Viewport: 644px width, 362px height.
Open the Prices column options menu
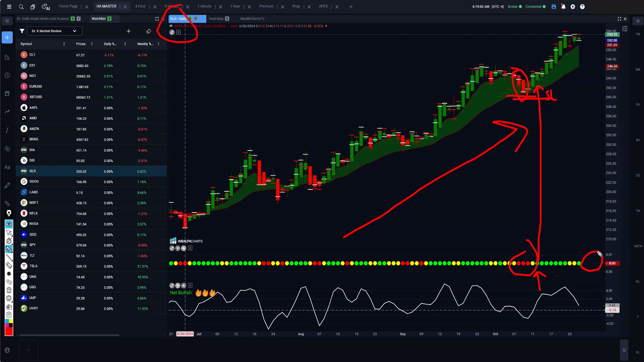coord(92,44)
